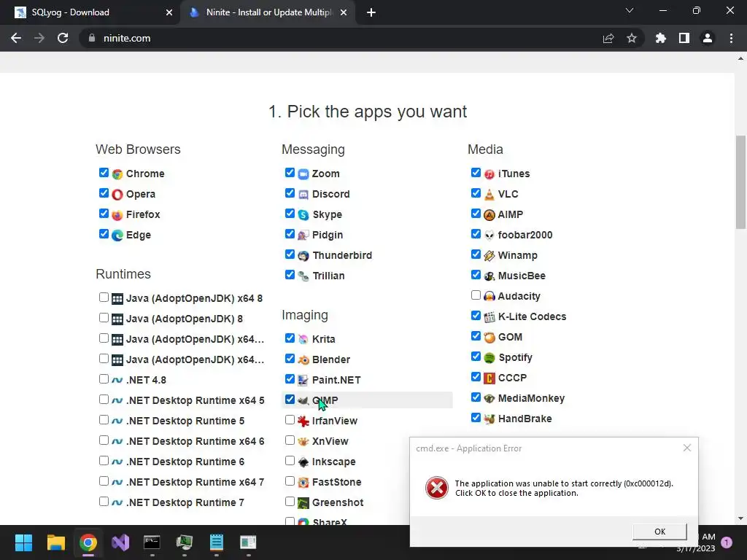This screenshot has width=747, height=560.
Task: Close the Application Error dialog with X
Action: pyautogui.click(x=687, y=448)
